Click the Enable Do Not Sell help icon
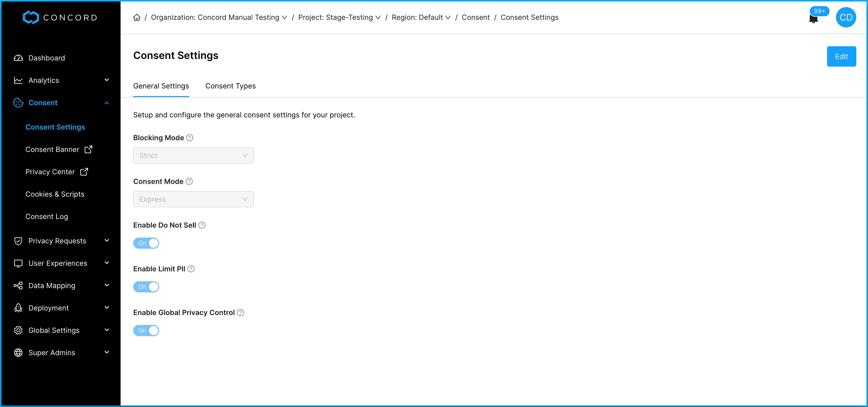This screenshot has height=407, width=868. [202, 225]
